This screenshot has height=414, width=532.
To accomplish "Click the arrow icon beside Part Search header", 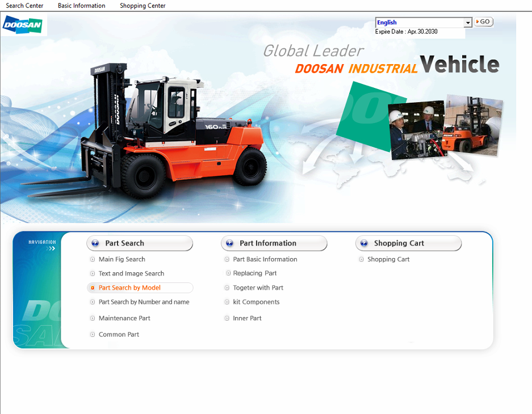I will 95,243.
